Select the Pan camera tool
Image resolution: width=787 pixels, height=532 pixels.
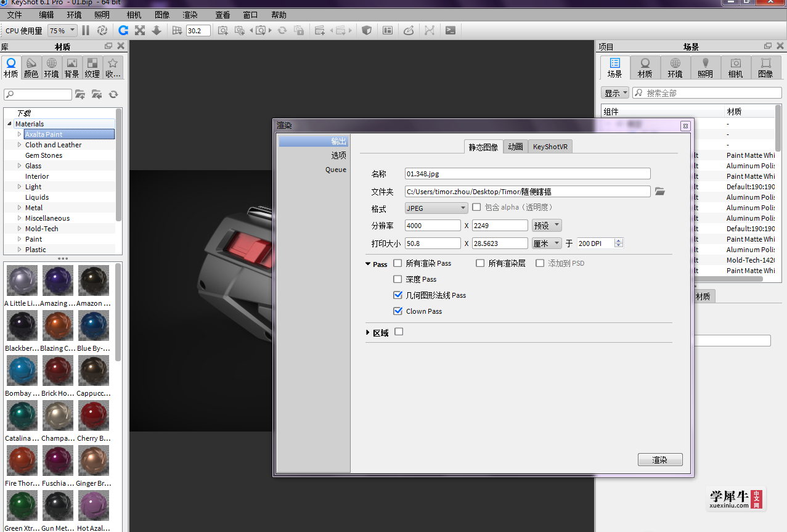pos(140,30)
